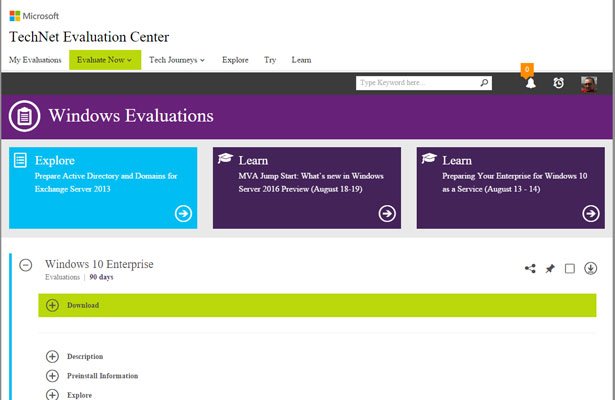Open the MVA Jump Start tile arrow
This screenshot has height=400, width=615.
pyautogui.click(x=387, y=213)
